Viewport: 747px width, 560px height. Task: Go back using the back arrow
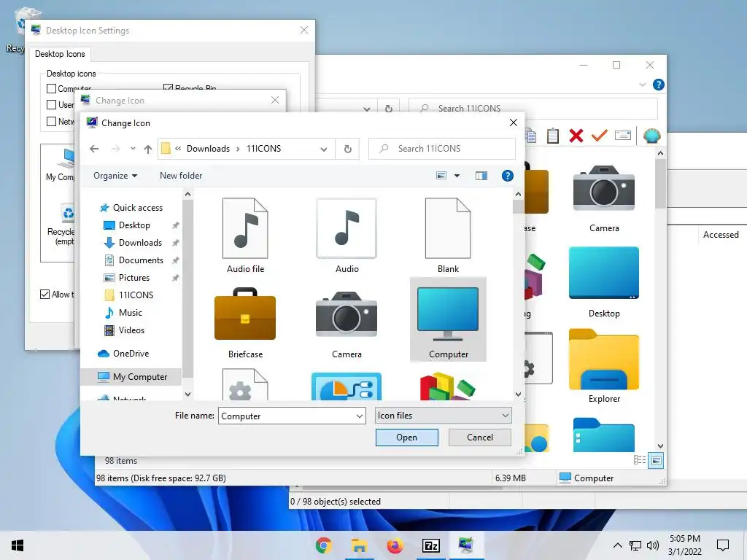pos(94,149)
